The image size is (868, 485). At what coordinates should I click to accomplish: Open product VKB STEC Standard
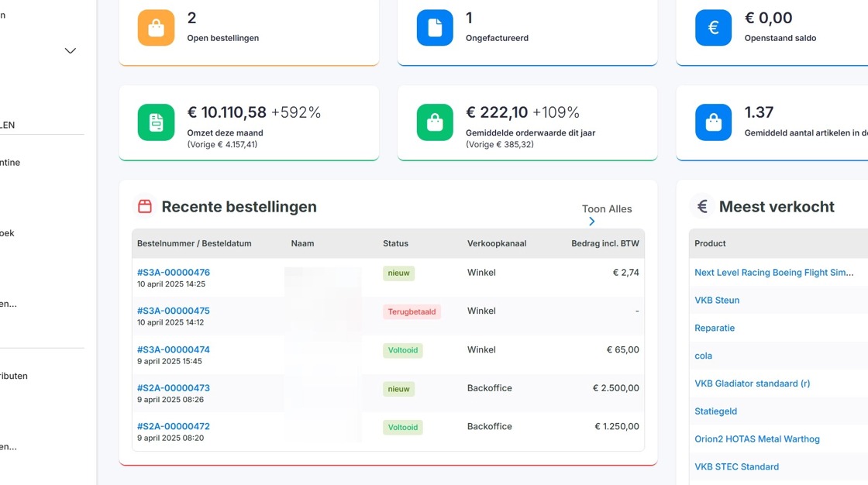tap(737, 466)
